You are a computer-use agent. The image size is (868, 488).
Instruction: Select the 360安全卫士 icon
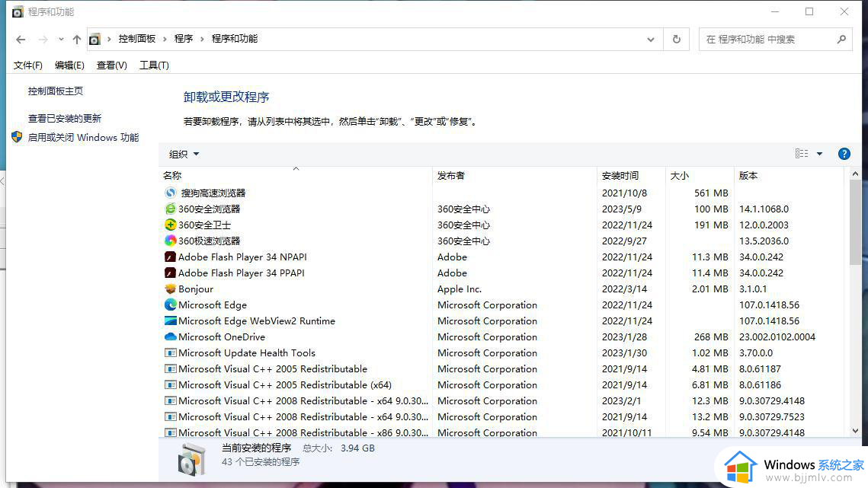pos(171,225)
